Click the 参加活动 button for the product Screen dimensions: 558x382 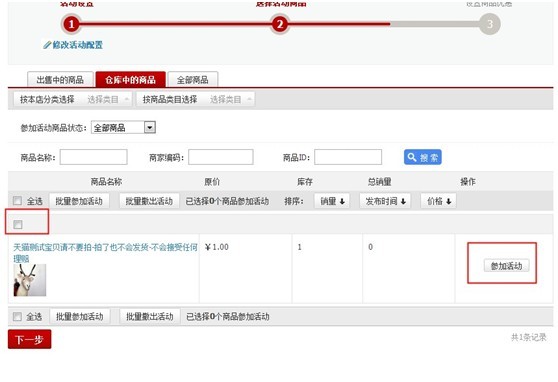pyautogui.click(x=506, y=266)
